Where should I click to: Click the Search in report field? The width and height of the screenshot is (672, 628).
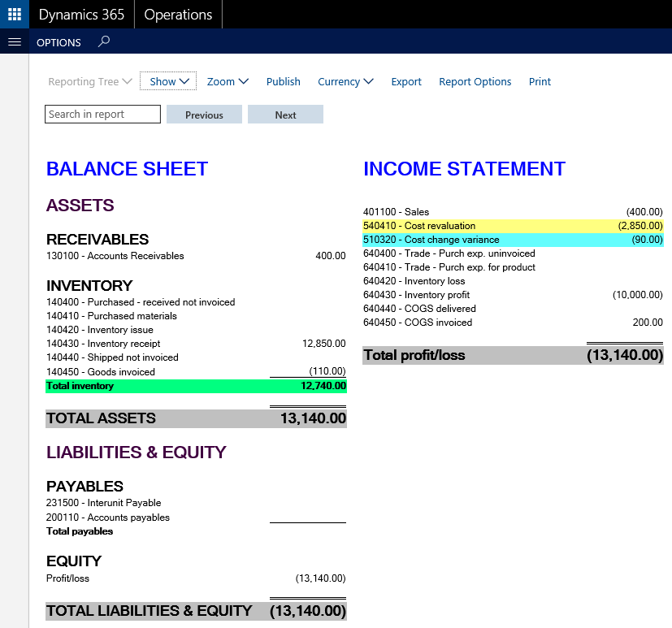102,115
